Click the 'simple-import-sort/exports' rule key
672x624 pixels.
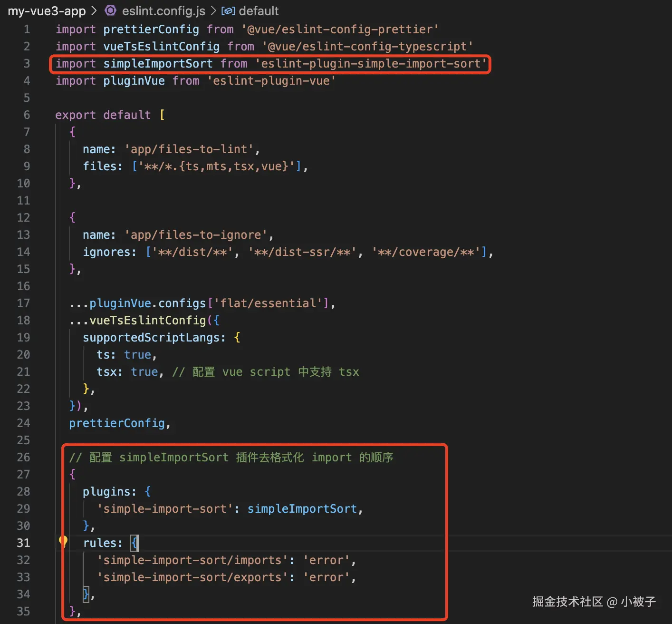click(192, 577)
